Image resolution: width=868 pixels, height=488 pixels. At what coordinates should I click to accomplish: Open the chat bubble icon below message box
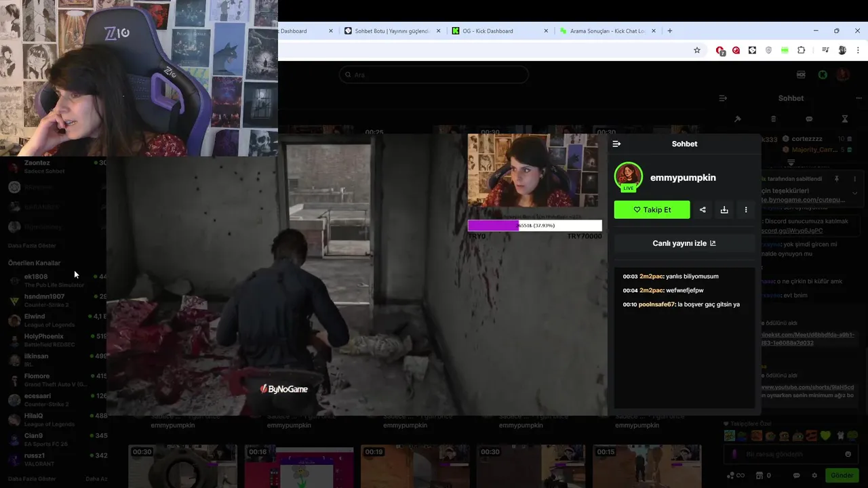click(797, 475)
